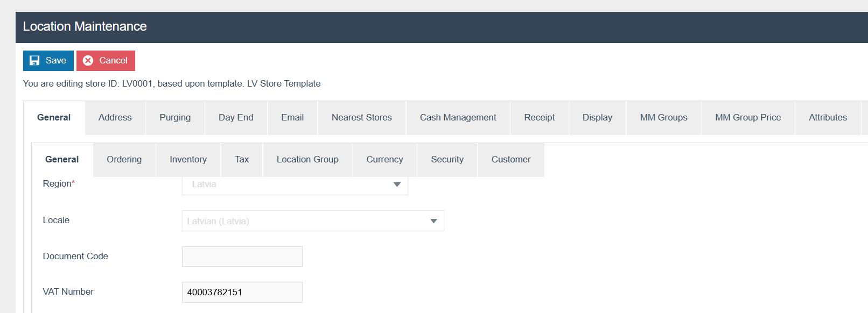Switch to the Inventory sub-tab

pos(188,160)
